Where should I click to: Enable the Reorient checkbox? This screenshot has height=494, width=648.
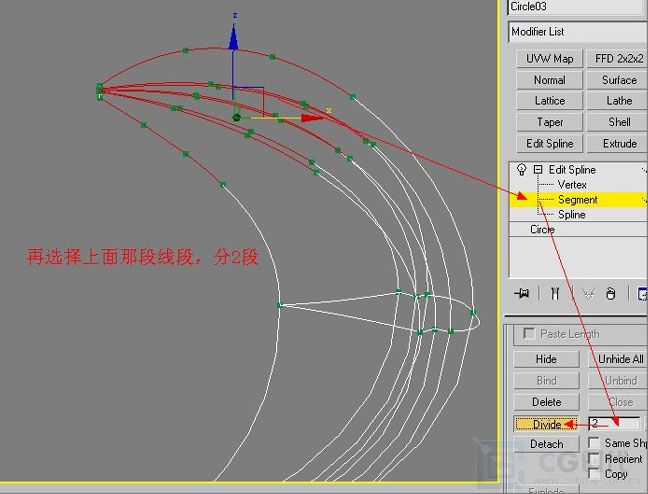pyautogui.click(x=594, y=458)
